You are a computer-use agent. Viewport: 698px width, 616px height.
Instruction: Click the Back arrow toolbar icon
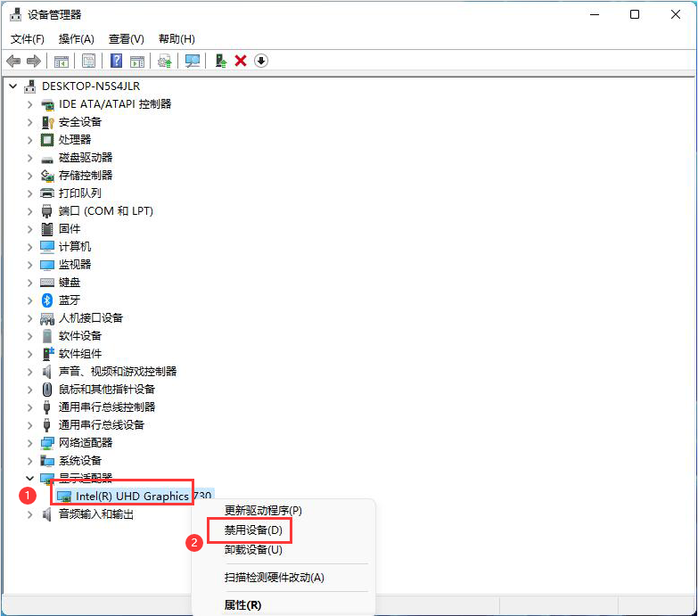[x=13, y=61]
